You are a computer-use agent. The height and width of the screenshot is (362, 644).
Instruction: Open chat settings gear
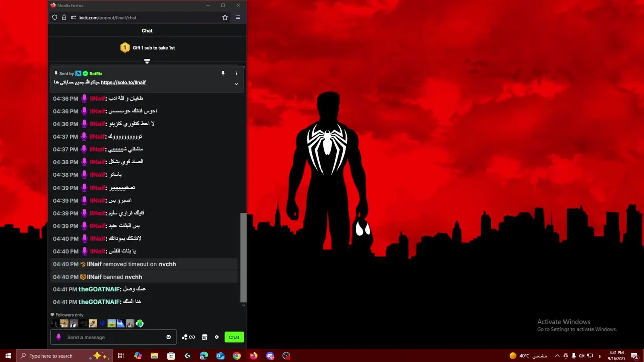[217, 337]
